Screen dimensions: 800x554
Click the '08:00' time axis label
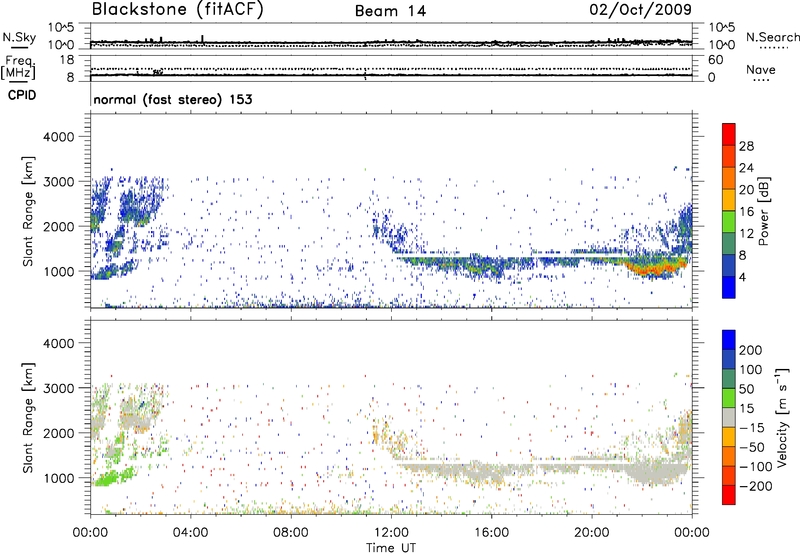coord(291,533)
